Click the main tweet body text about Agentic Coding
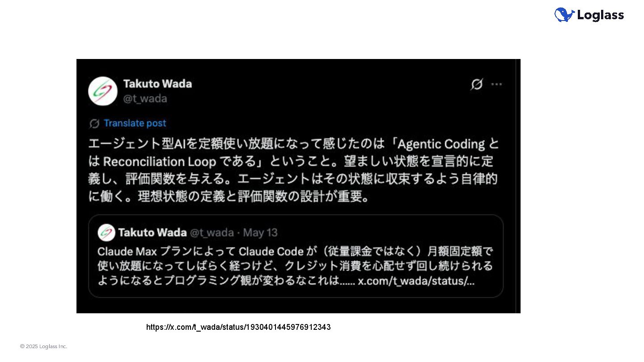This screenshot has width=644, height=362. (293, 170)
